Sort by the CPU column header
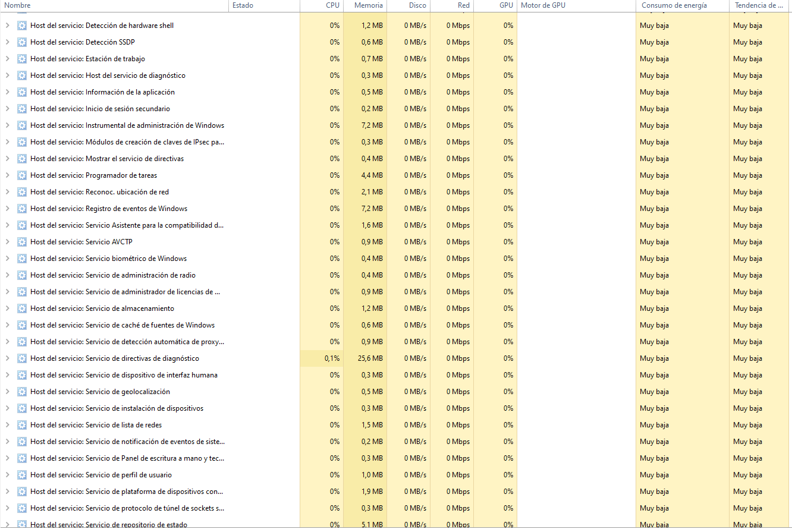 point(322,5)
